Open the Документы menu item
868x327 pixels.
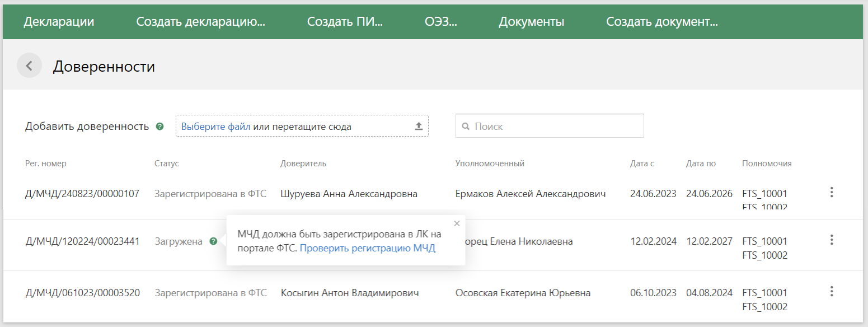pos(531,22)
